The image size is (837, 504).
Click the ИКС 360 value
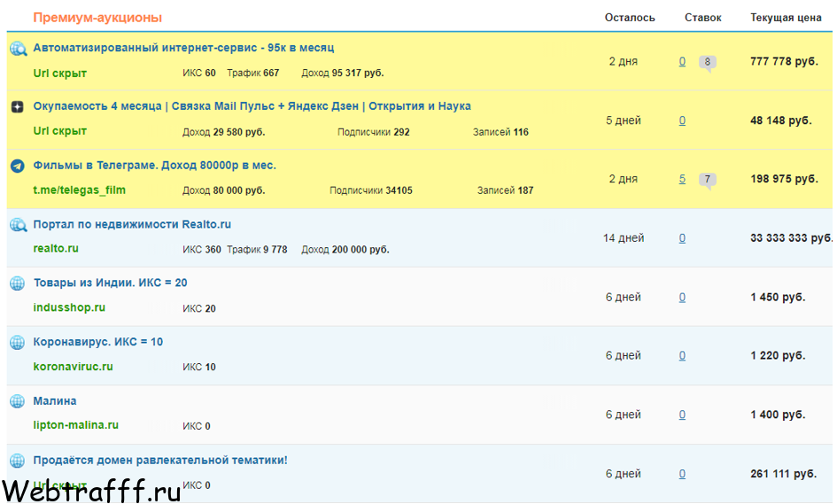(x=202, y=250)
